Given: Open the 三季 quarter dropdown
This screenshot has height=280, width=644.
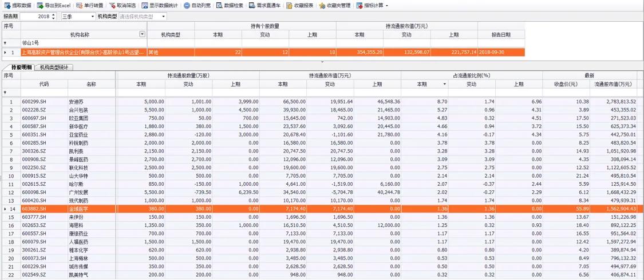Looking at the screenshot, I should (92, 17).
